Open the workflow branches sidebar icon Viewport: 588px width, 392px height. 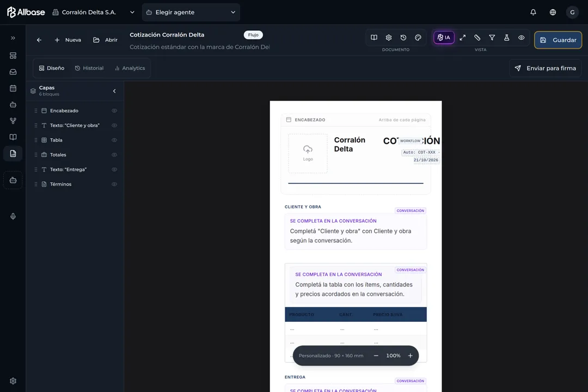[13, 121]
